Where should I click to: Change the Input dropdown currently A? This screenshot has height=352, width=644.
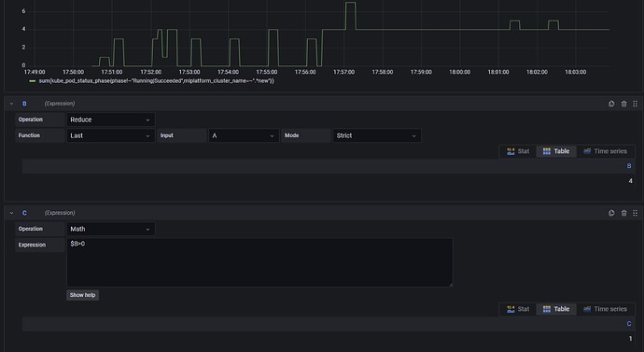[x=244, y=135]
